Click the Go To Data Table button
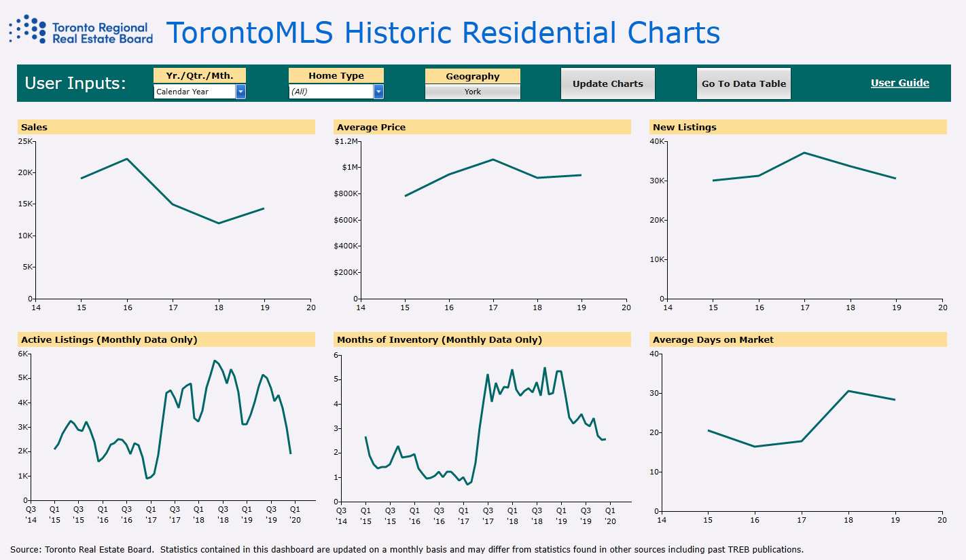This screenshot has width=966, height=560. [x=744, y=83]
